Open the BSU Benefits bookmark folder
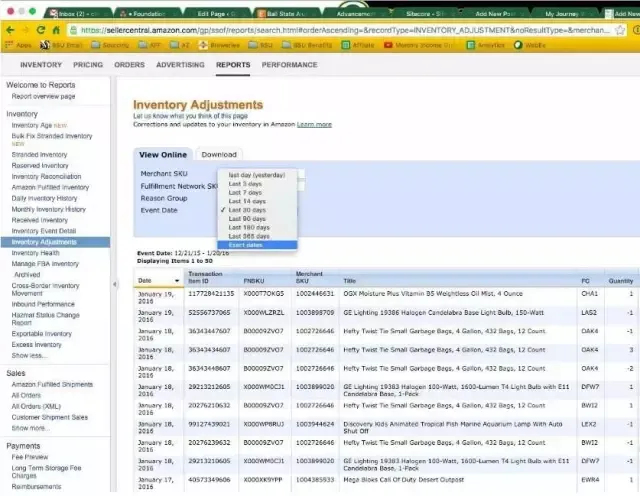This screenshot has width=640, height=496. (307, 45)
